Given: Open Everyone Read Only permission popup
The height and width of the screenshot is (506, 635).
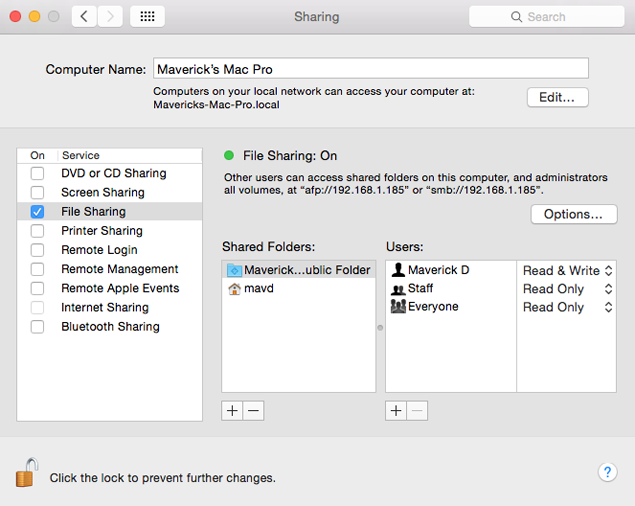Looking at the screenshot, I should click(x=567, y=307).
